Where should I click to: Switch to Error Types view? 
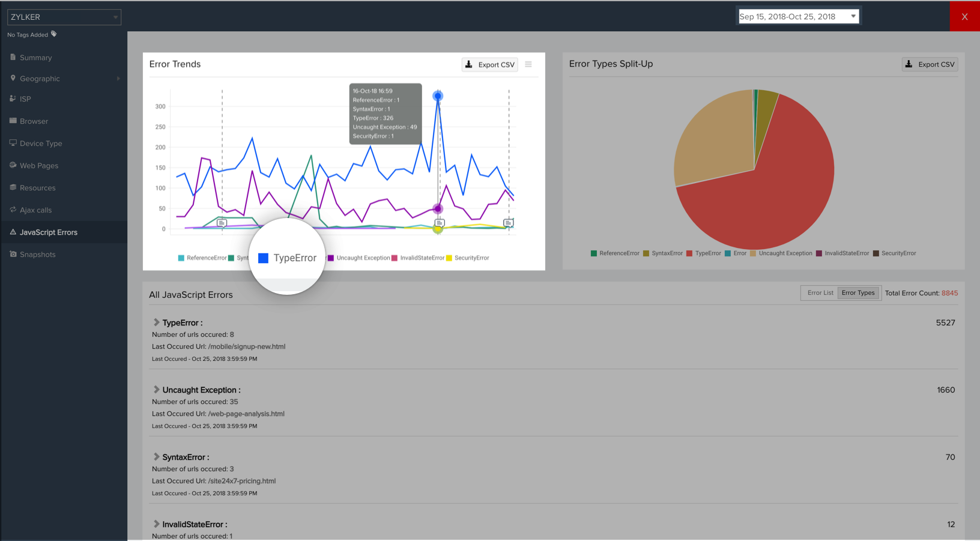pos(858,293)
